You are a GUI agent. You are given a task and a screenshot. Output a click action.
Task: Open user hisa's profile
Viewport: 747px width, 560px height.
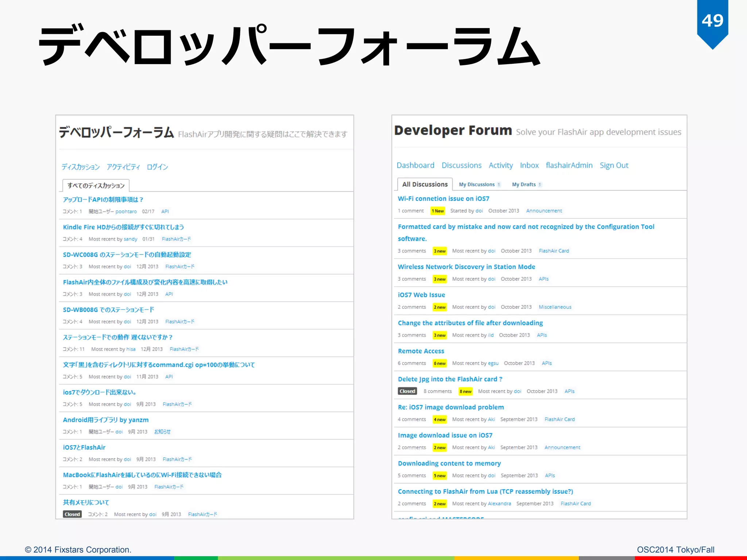(131, 349)
